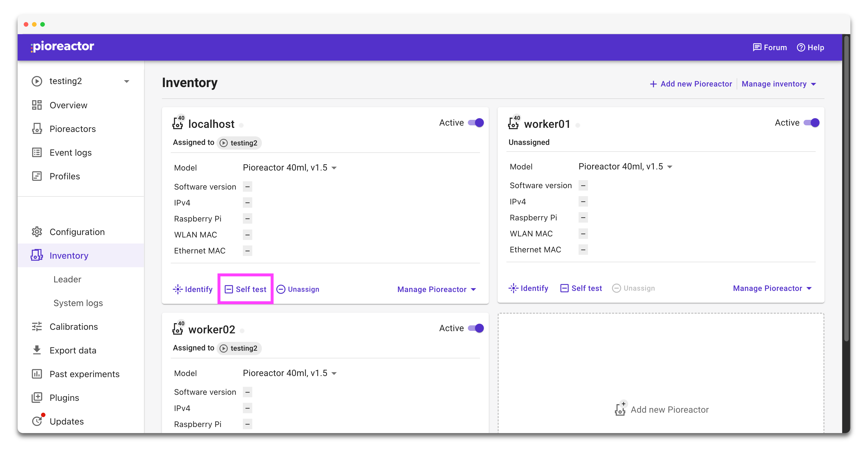Toggle the Active switch for localhost

[x=476, y=123]
